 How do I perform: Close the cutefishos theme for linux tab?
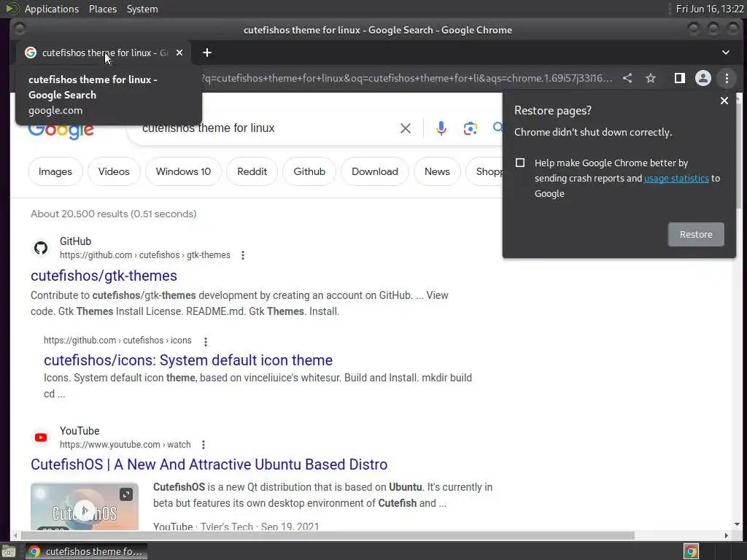(179, 52)
